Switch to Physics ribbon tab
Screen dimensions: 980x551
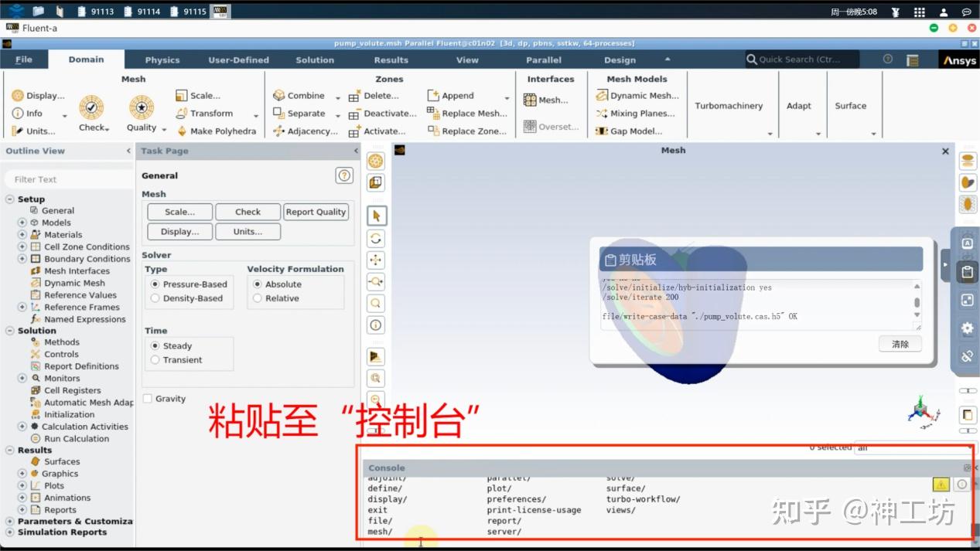click(162, 60)
